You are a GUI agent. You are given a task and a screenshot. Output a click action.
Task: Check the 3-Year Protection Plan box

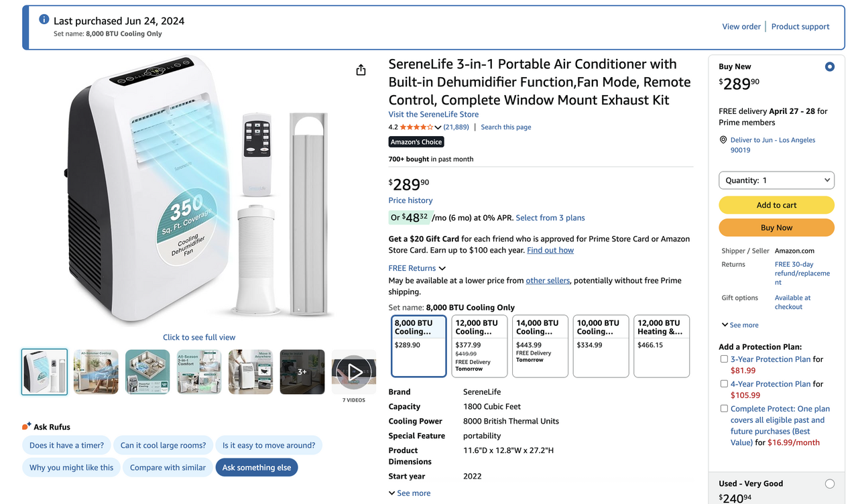[724, 359]
